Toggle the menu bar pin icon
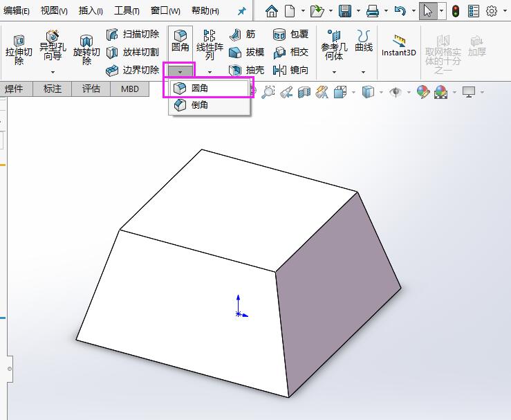The width and height of the screenshot is (511, 420). (x=241, y=11)
